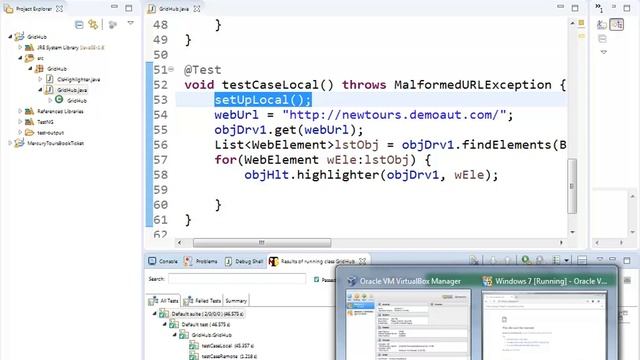
Task: Open the hidden views chevron on the right panel
Action: pos(599,7)
